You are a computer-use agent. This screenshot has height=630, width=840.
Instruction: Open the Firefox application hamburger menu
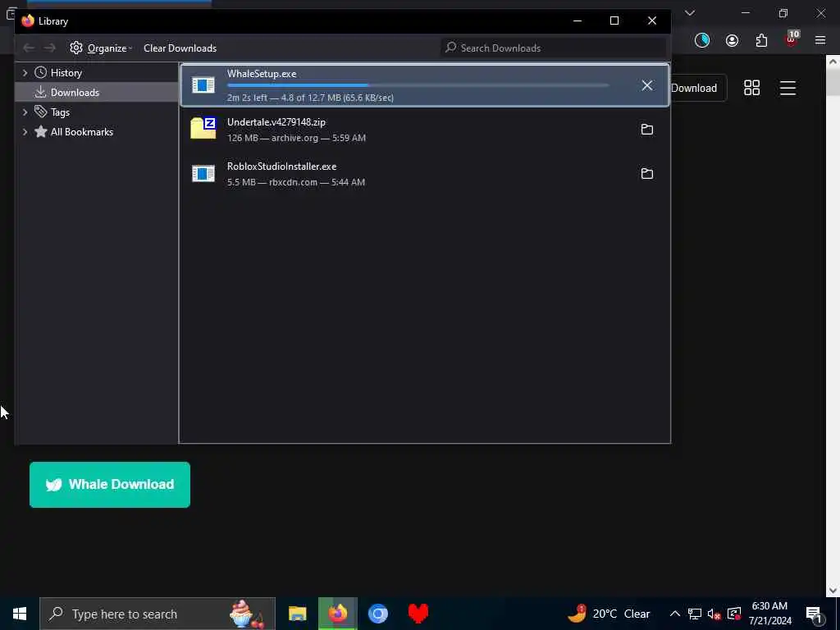[820, 40]
